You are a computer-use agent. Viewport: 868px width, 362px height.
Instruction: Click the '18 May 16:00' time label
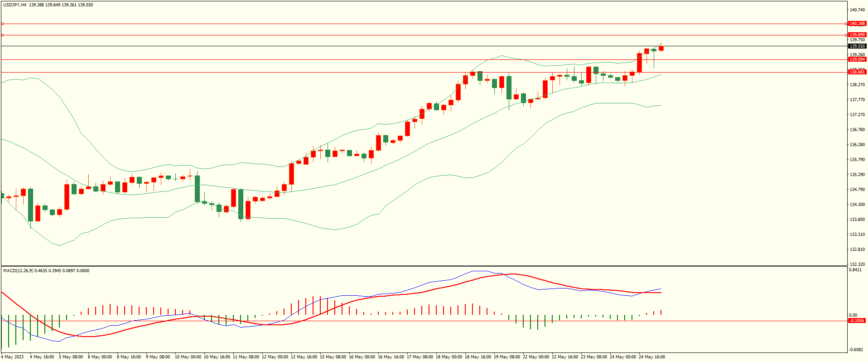coord(477,357)
